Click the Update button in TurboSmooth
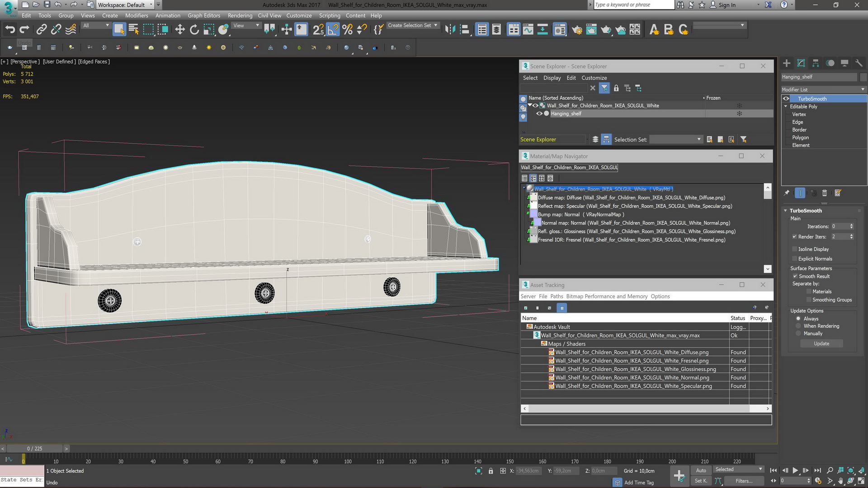This screenshot has width=868, height=488. point(821,343)
